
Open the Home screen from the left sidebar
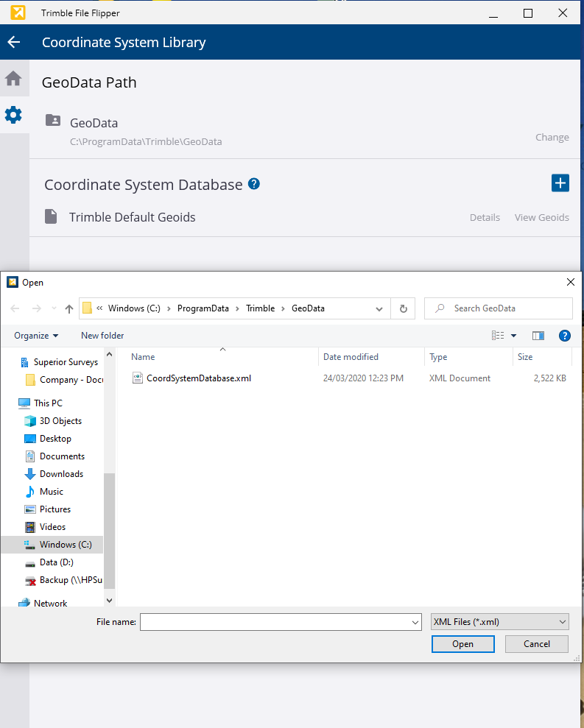point(13,79)
